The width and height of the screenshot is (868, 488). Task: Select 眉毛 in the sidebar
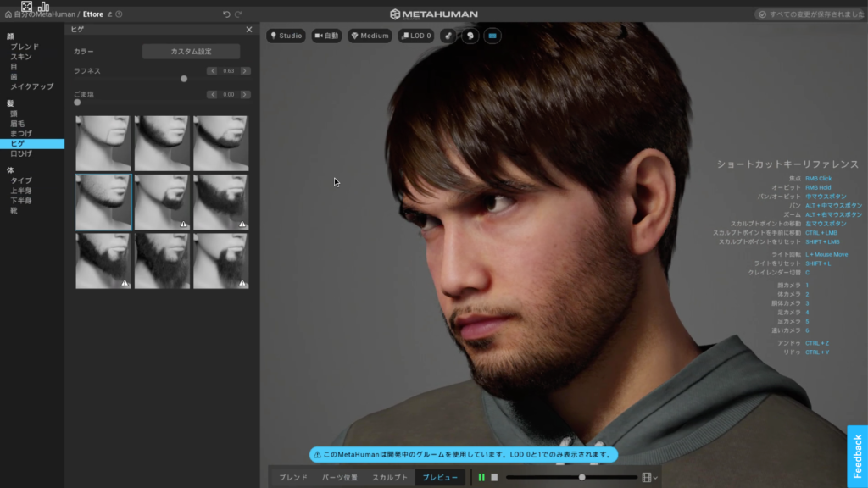(17, 124)
